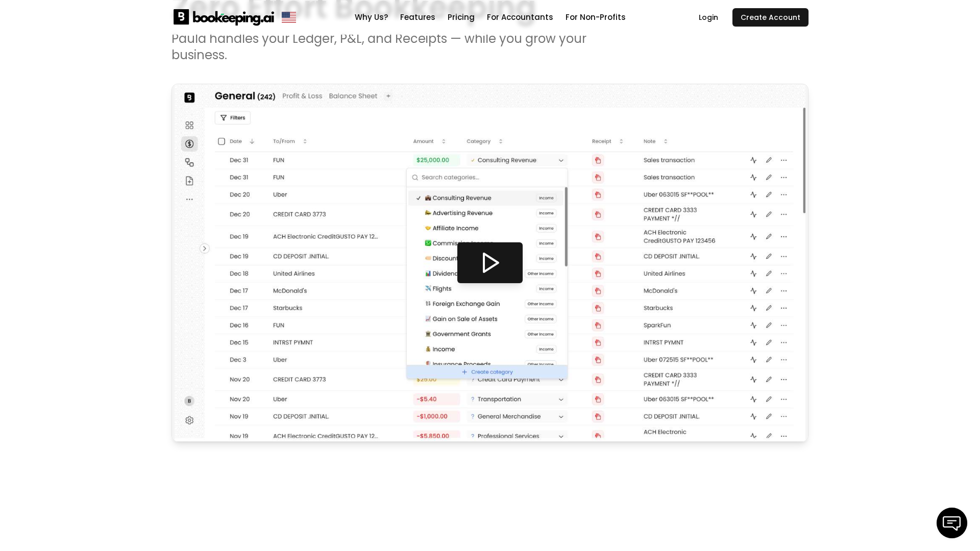Click the bookkeeping.ai logo
Screen dimensions: 980x551
tap(224, 17)
